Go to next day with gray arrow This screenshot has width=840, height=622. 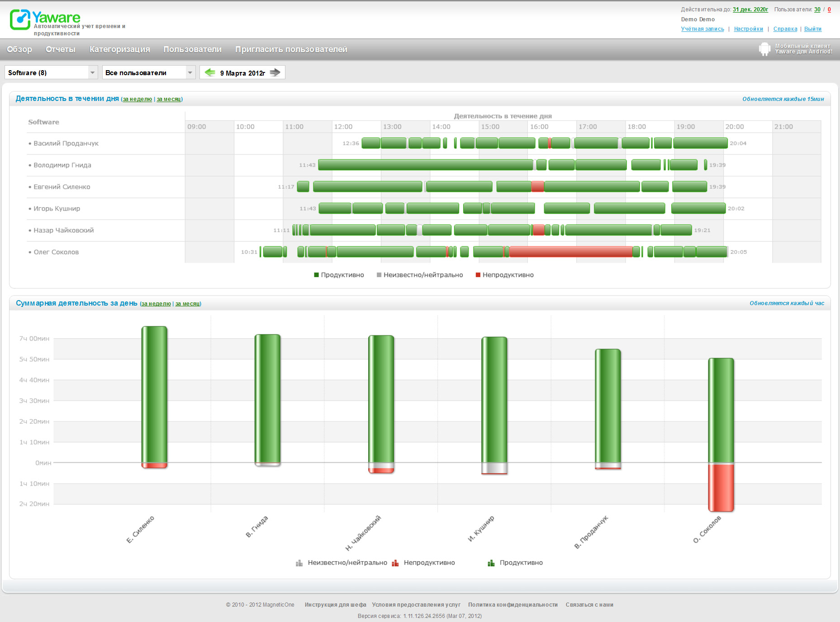point(275,72)
